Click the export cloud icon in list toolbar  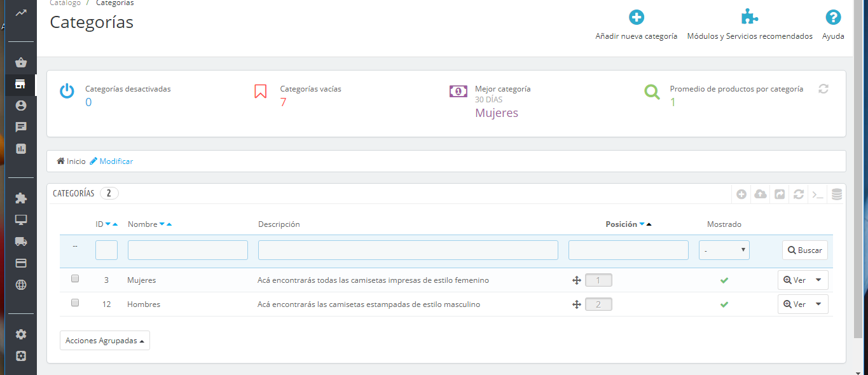(x=761, y=194)
